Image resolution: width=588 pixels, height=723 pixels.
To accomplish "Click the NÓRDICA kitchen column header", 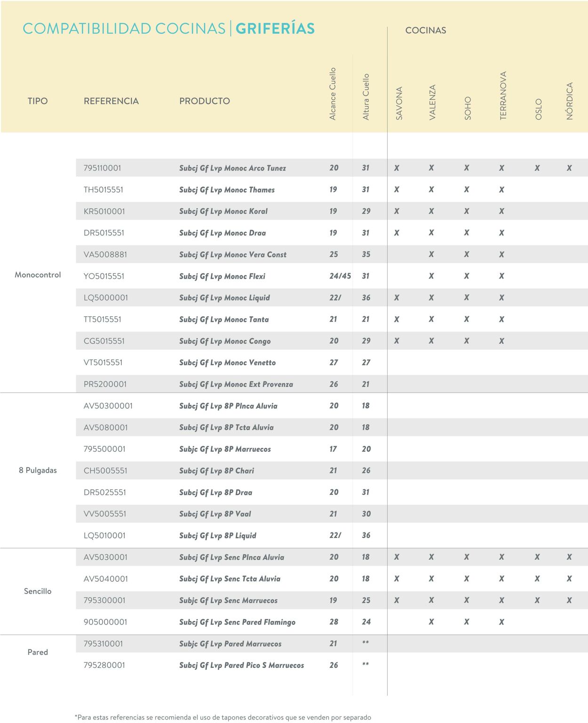I will click(569, 101).
